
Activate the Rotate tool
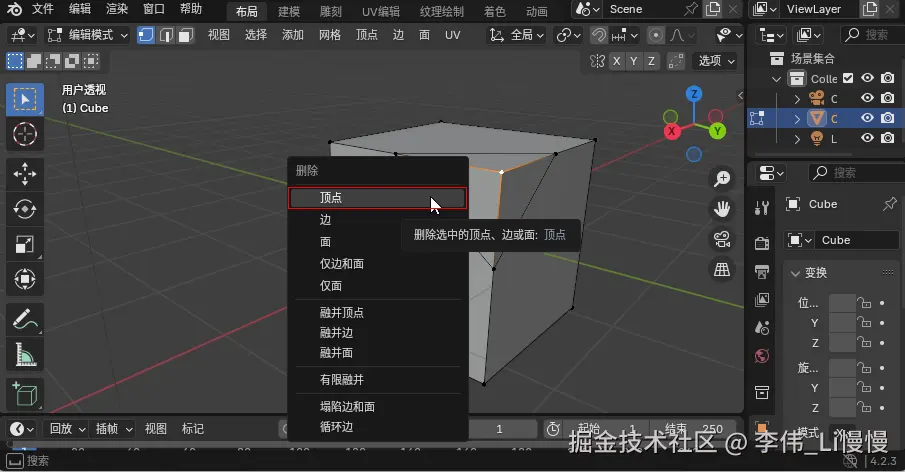coord(24,209)
